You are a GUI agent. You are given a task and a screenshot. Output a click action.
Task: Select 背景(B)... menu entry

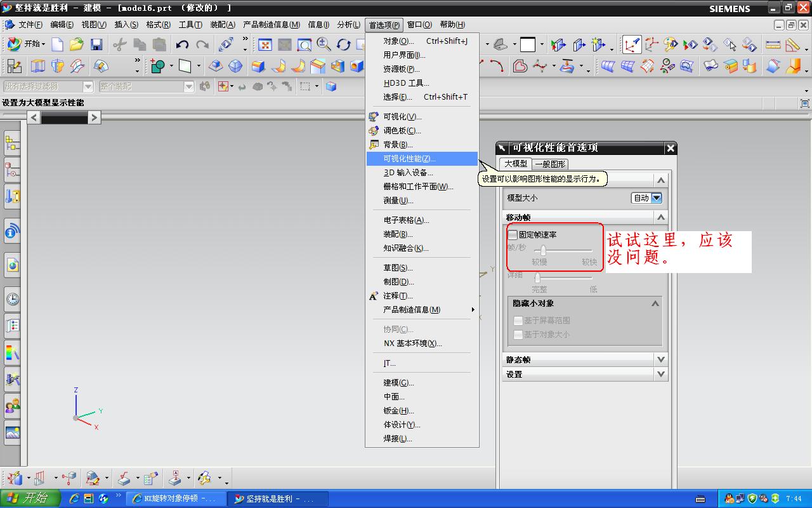(422, 145)
